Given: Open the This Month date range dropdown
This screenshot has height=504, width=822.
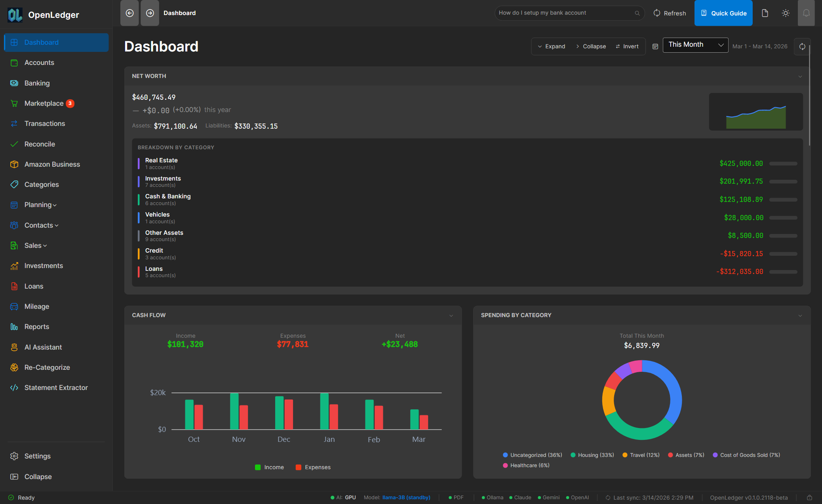Looking at the screenshot, I should point(695,45).
